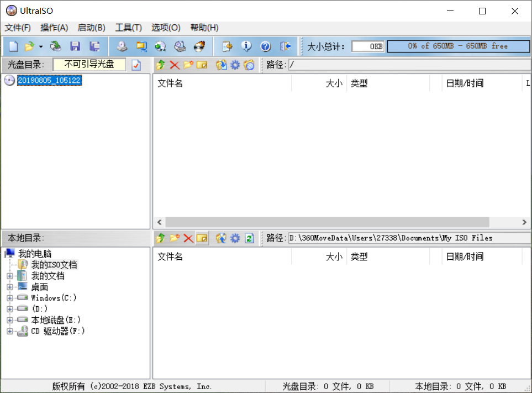The height and width of the screenshot is (393, 532).
Task: Sort disc files by 类型 column header
Action: tap(388, 83)
